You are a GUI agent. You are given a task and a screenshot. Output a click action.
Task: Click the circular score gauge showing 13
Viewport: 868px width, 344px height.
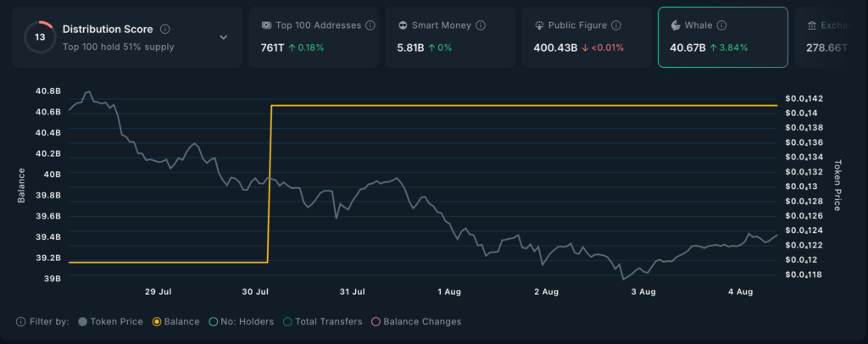coord(39,37)
